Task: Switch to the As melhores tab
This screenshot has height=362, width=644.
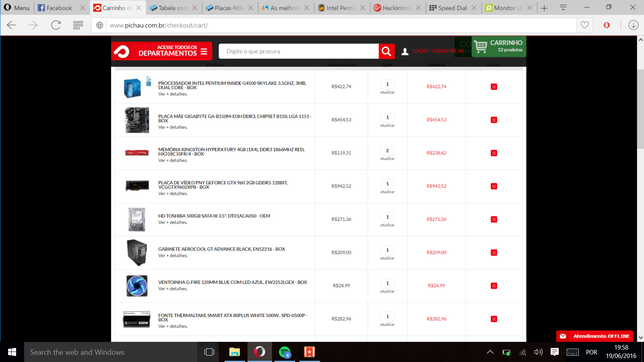Action: click(285, 8)
